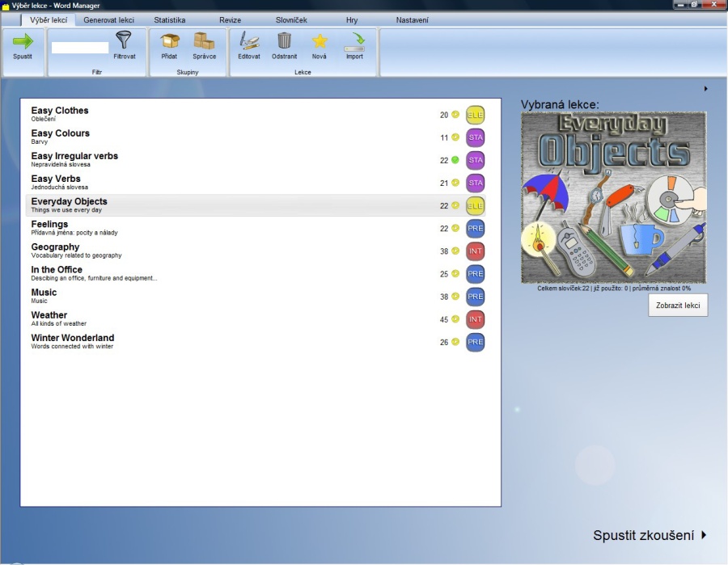Click the Filtr text input field
Screen dimensions: 728x565
[79, 48]
